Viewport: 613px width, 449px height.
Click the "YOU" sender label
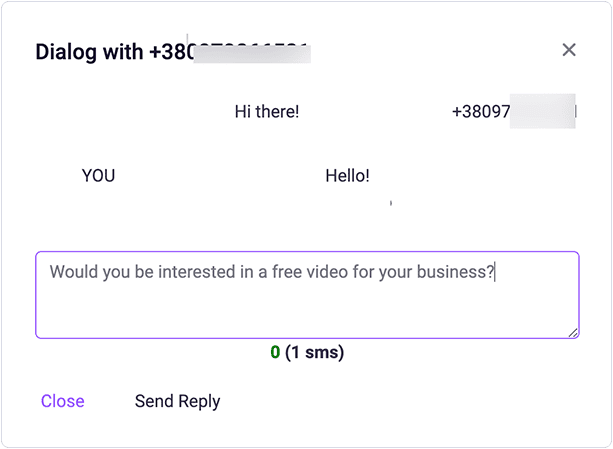click(x=98, y=176)
